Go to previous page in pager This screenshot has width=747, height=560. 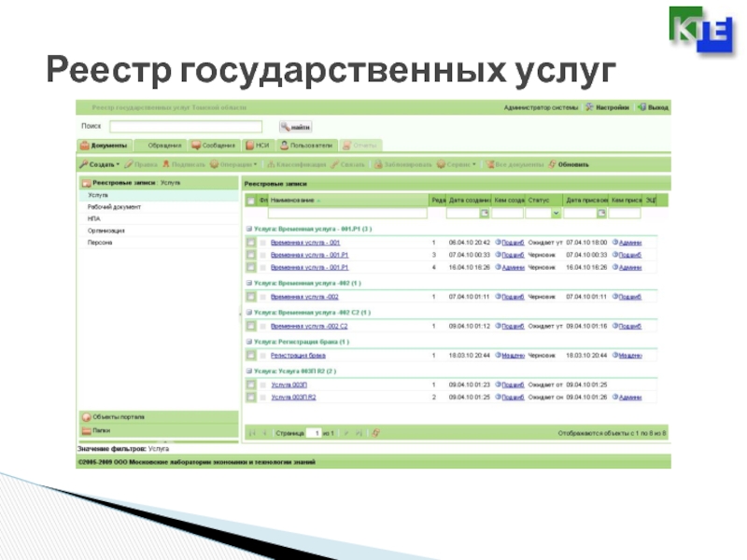[x=264, y=433]
